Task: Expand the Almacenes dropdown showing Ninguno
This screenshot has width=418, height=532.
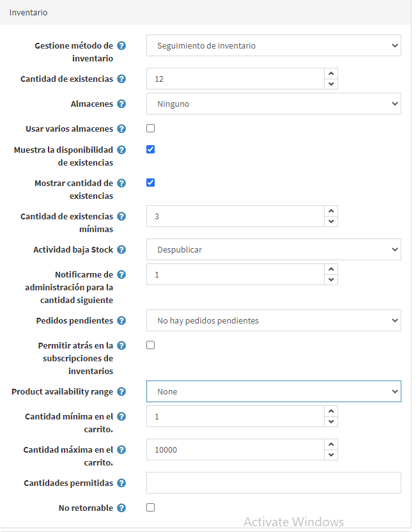Action: 274,104
